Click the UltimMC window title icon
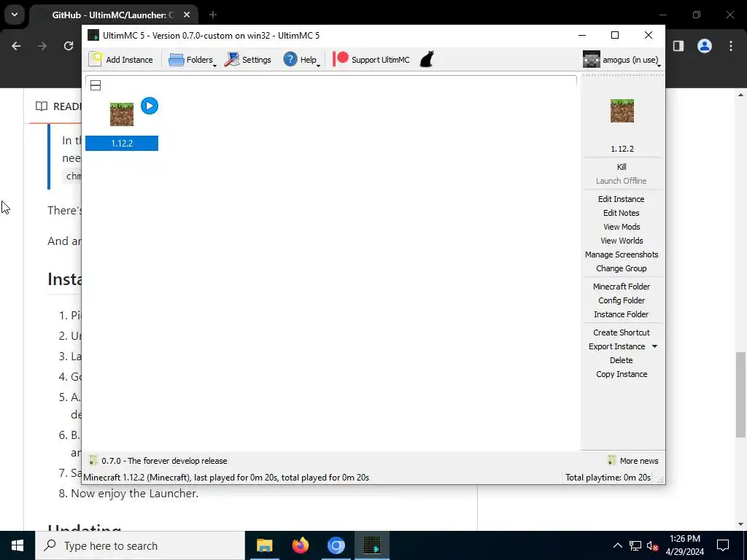This screenshot has width=747, height=560. click(93, 35)
